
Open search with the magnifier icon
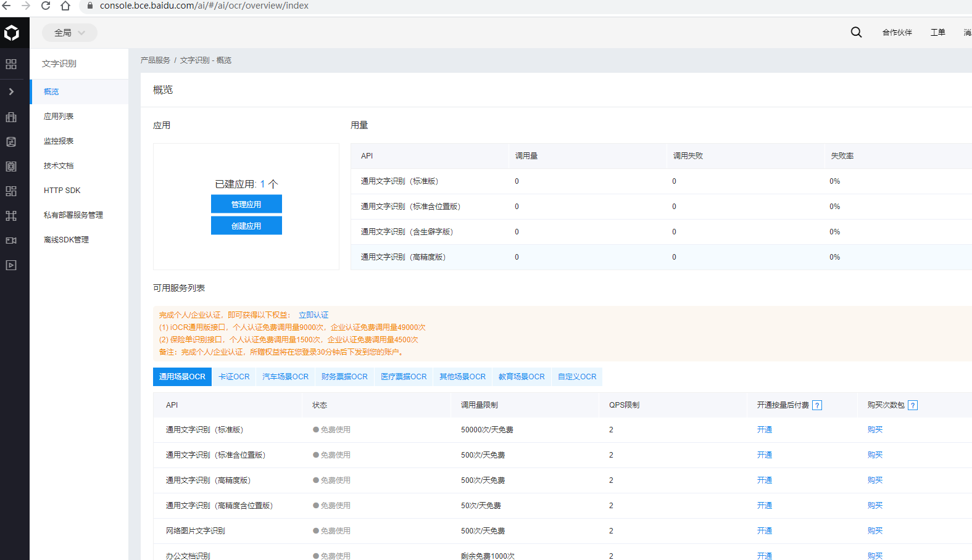(856, 32)
